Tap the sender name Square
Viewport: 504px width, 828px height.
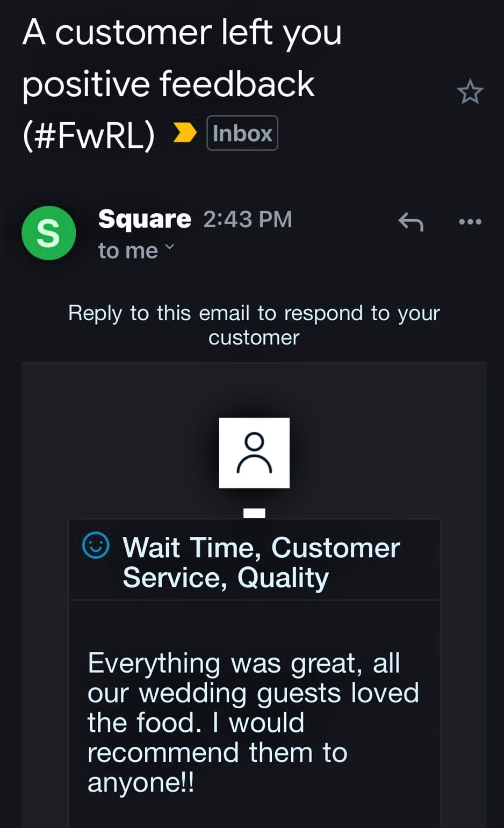point(145,219)
